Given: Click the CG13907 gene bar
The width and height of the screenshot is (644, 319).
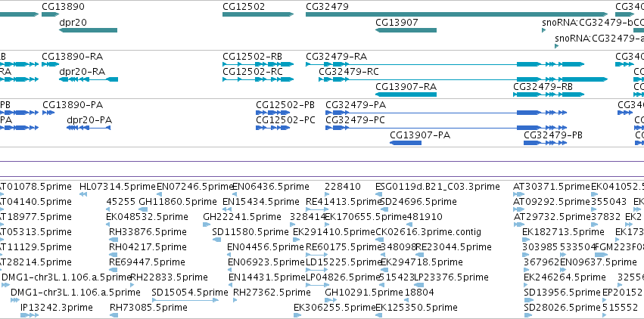Looking at the screenshot, I should [x=406, y=30].
